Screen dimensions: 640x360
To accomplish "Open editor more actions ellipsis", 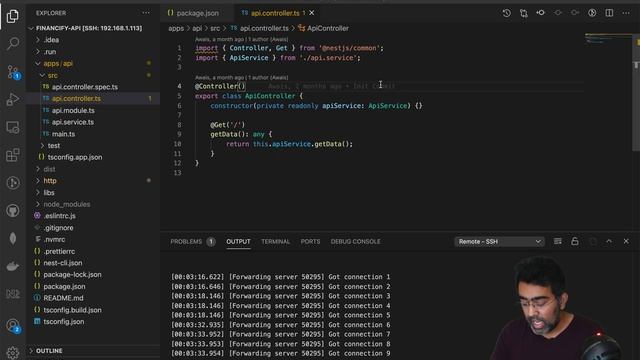I will coord(626,13).
